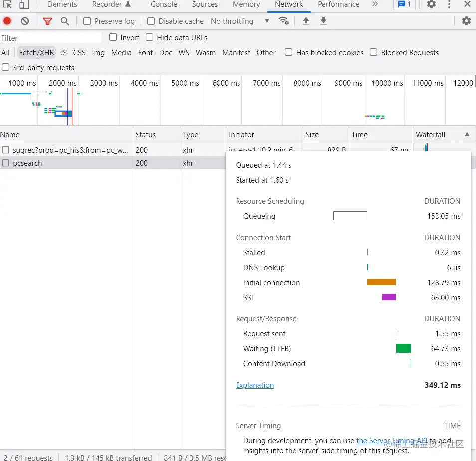Expand the hidden panels chevron menu
The height and width of the screenshot is (461, 476).
tap(376, 4)
